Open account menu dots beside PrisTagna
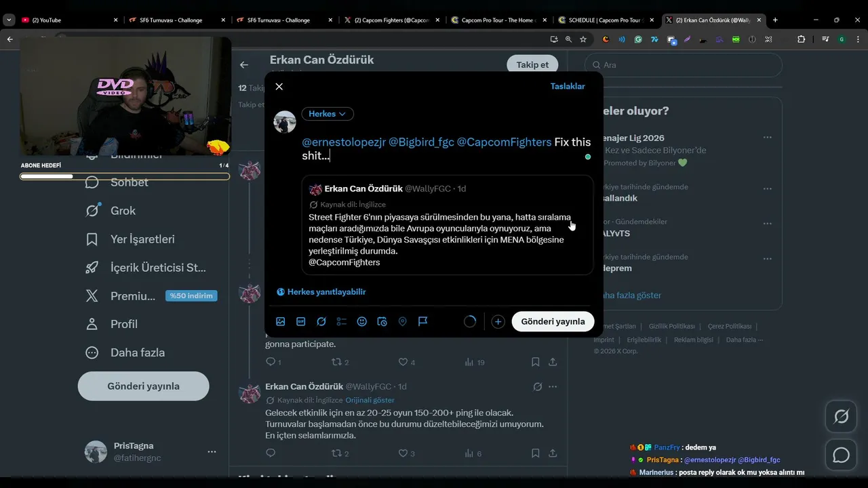Viewport: 868px width, 488px height. (212, 451)
